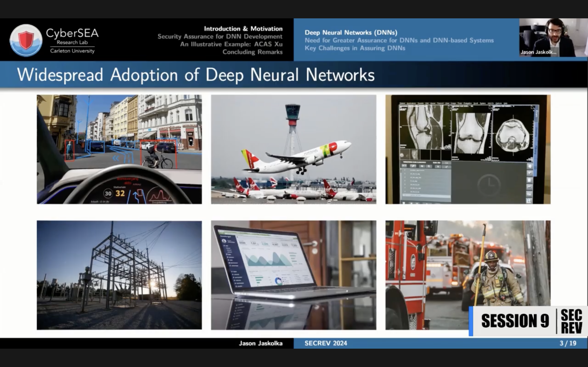Click the electrical substation image
588x367 pixels.
119,275
